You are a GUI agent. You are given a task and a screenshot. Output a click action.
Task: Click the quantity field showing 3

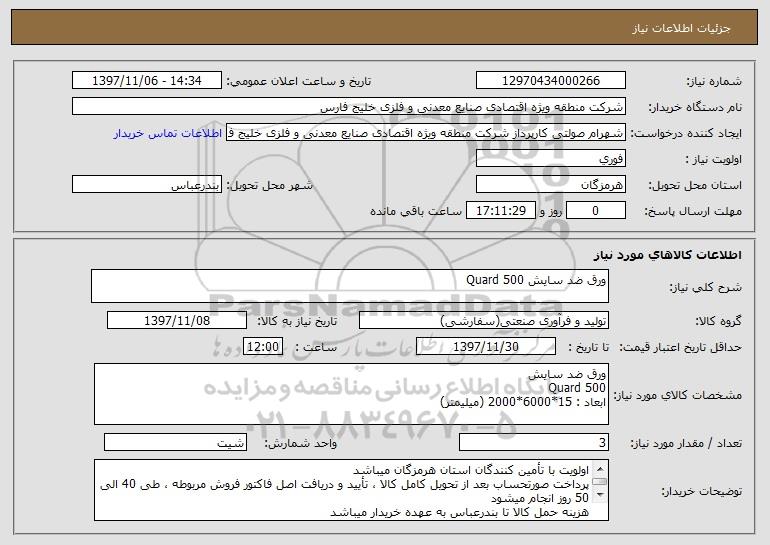pos(534,442)
